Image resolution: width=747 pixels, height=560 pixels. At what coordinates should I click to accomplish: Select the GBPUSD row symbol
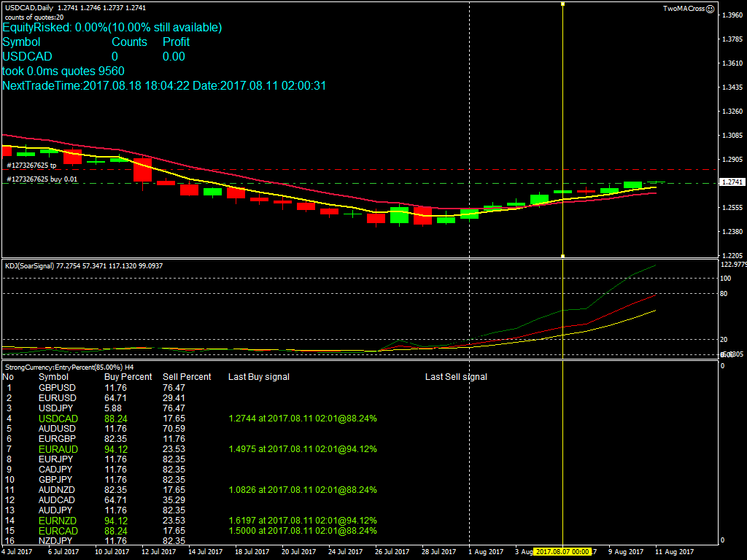pos(57,388)
